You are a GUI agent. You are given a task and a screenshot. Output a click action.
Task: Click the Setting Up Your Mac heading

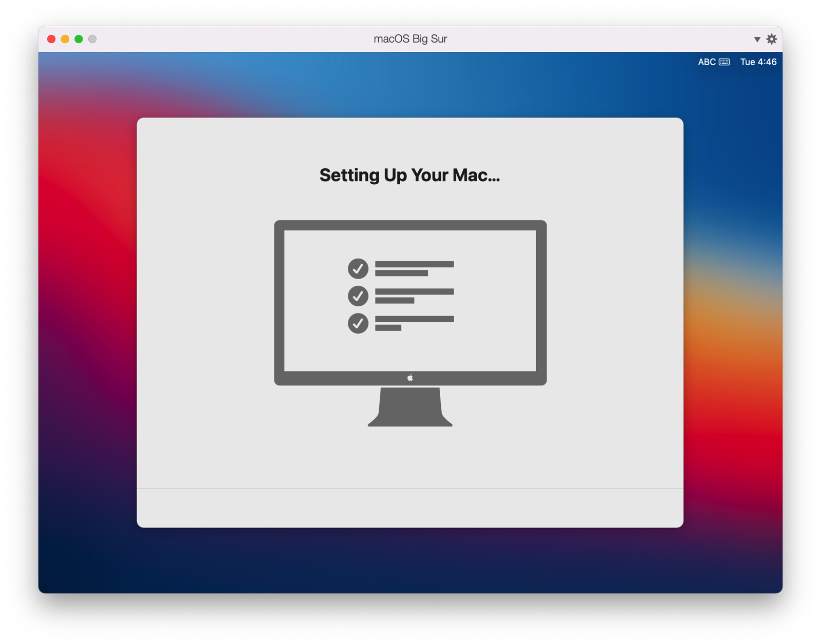tap(409, 175)
